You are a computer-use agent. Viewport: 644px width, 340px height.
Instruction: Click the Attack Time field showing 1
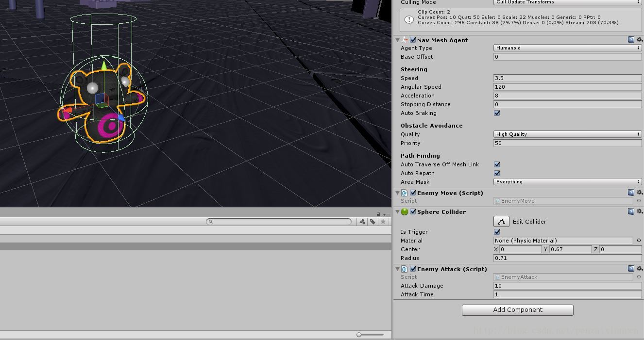(568, 294)
